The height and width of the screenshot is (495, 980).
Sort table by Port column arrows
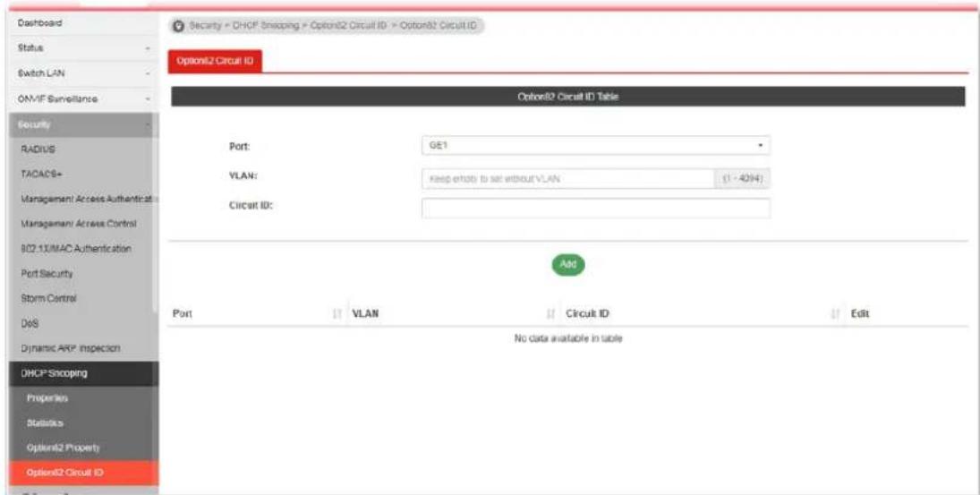tap(337, 314)
